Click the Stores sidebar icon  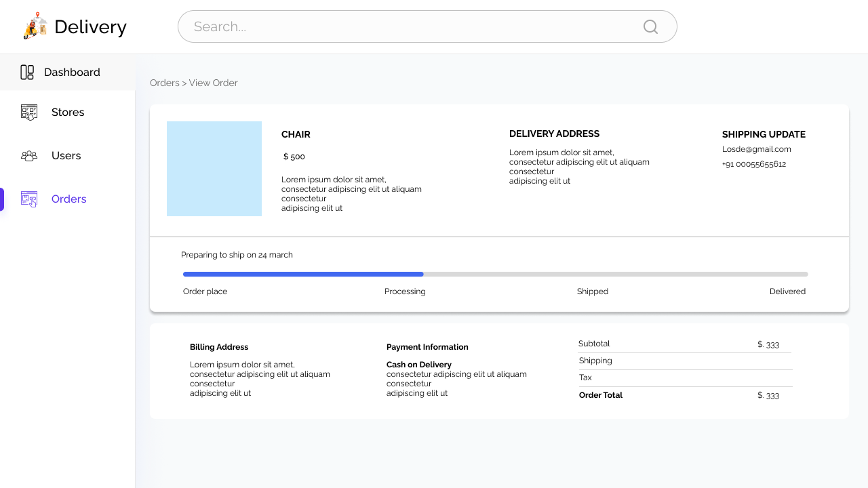[29, 113]
